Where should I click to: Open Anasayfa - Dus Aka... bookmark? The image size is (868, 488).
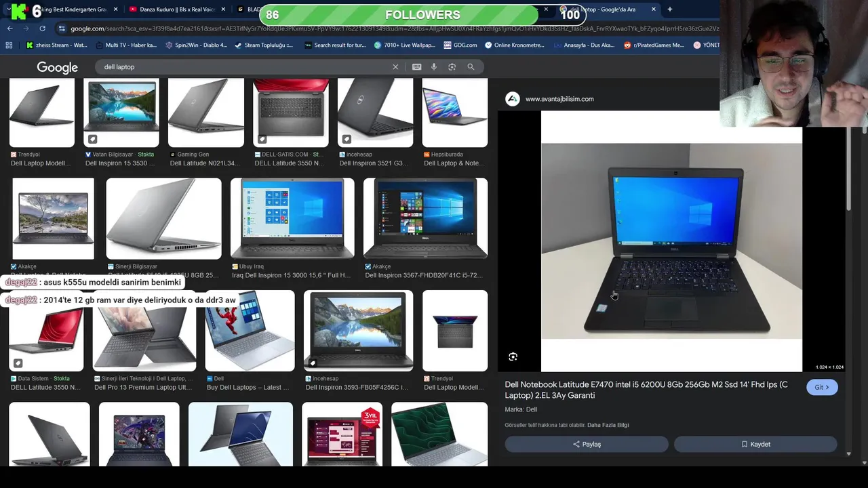coord(584,45)
